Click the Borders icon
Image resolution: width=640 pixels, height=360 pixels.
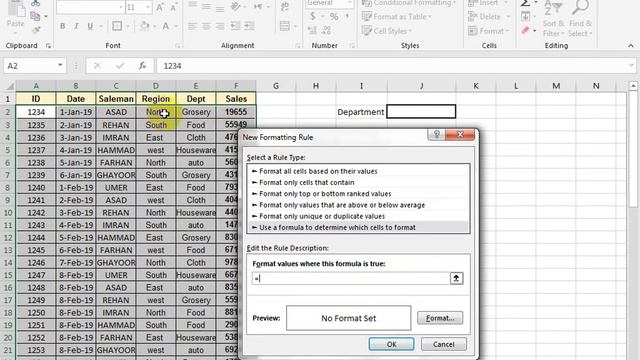coord(117,26)
